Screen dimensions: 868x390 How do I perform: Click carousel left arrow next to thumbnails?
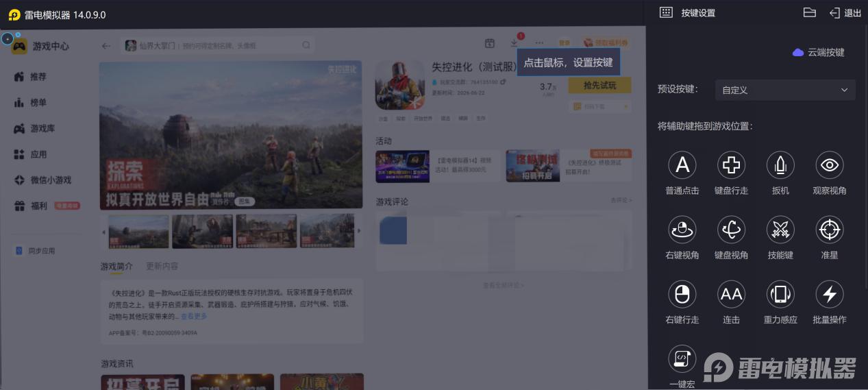point(104,232)
